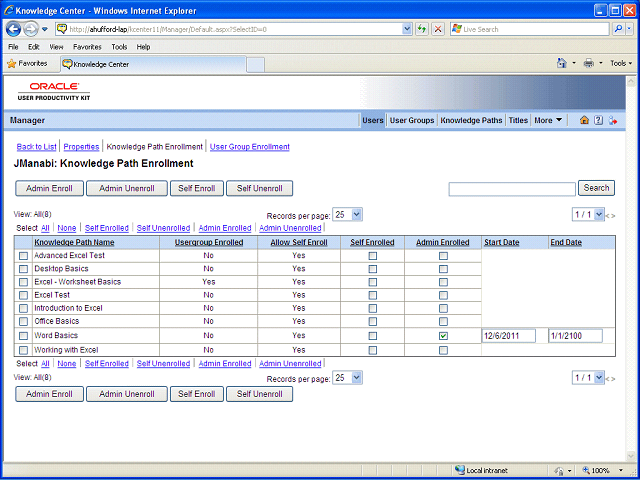The height and width of the screenshot is (480, 640).
Task: Click the top Admin Enroll button
Action: (49, 189)
